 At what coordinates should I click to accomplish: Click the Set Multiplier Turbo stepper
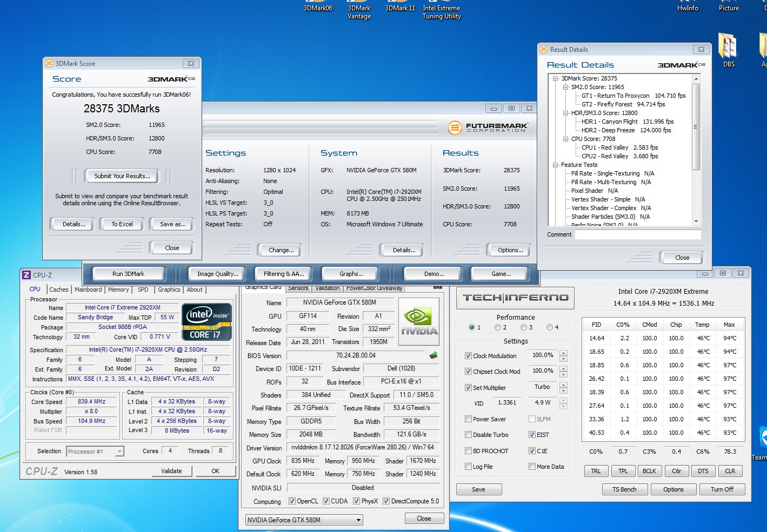(564, 388)
